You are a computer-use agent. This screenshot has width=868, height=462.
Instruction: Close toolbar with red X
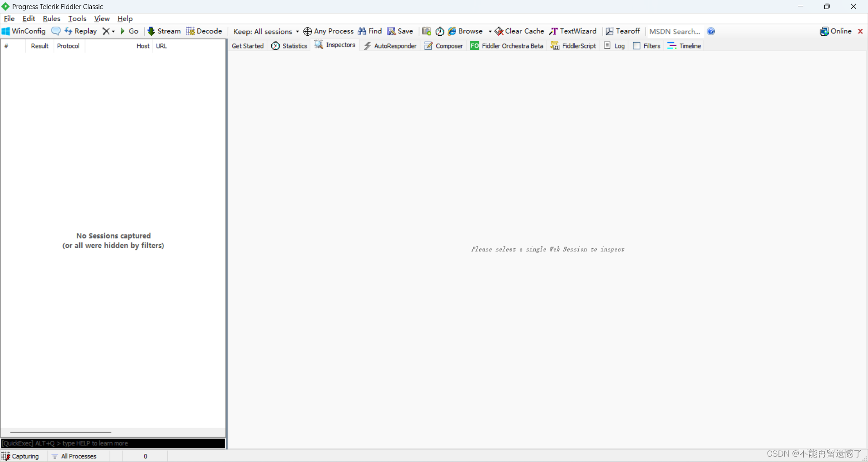click(860, 31)
